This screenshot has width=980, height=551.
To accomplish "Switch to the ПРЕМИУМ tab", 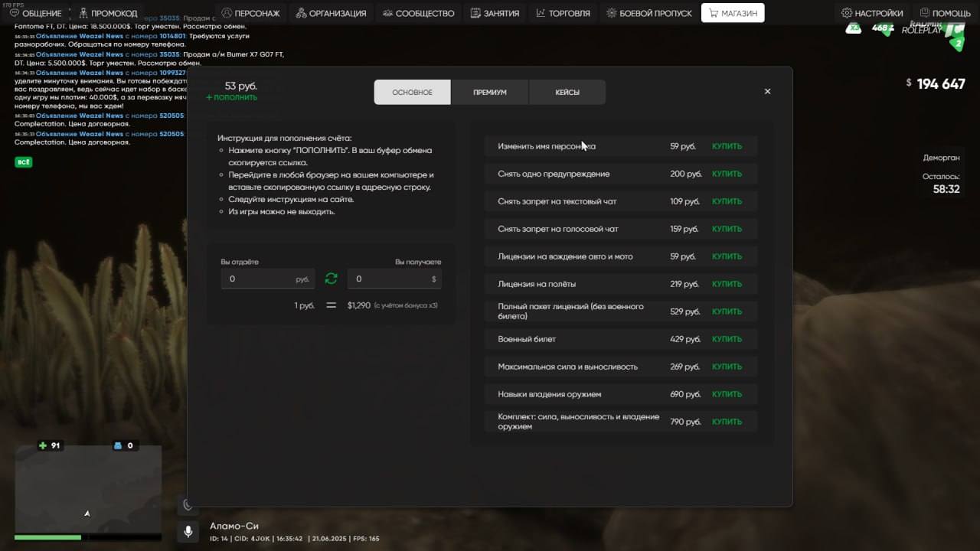I will pos(490,92).
